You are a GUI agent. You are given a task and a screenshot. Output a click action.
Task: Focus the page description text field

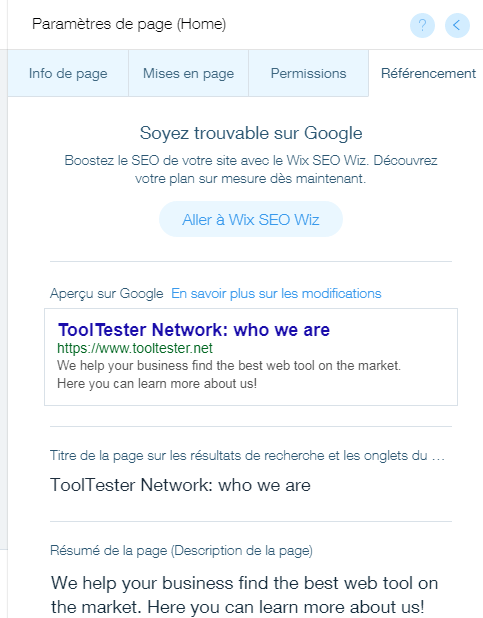tap(251, 594)
